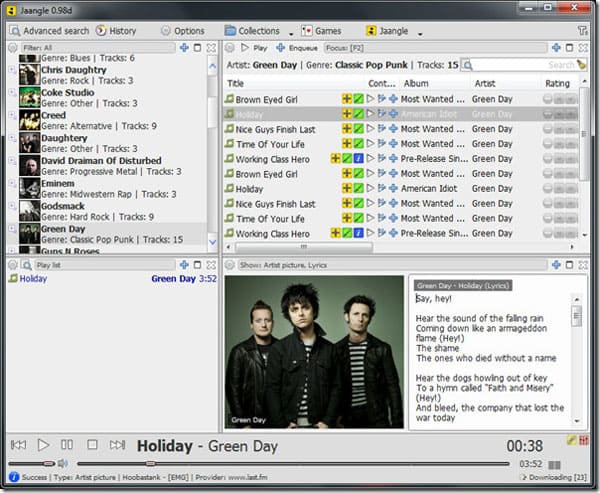Click blue info icon on Working Class Hero
The width and height of the screenshot is (600, 493).
tap(359, 159)
